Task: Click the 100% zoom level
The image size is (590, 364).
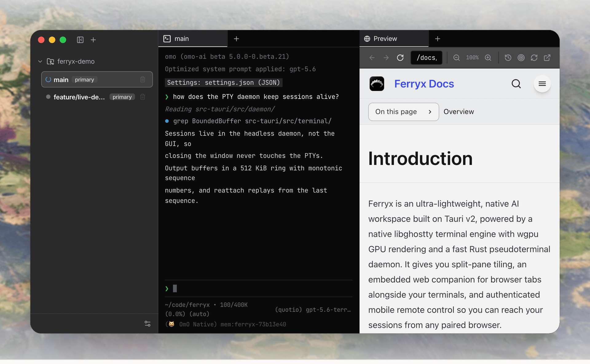Action: tap(472, 58)
